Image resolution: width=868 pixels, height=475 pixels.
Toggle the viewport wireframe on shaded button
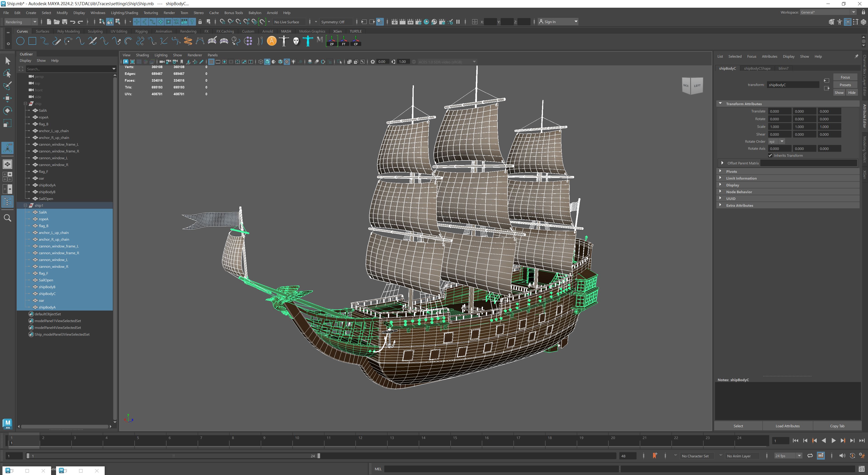pyautogui.click(x=280, y=62)
